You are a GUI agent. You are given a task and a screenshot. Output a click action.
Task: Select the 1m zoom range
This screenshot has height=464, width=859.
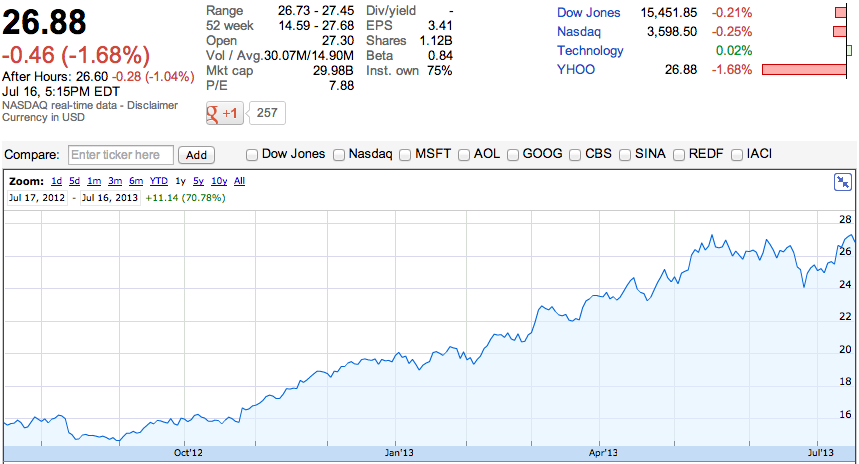pos(94,181)
